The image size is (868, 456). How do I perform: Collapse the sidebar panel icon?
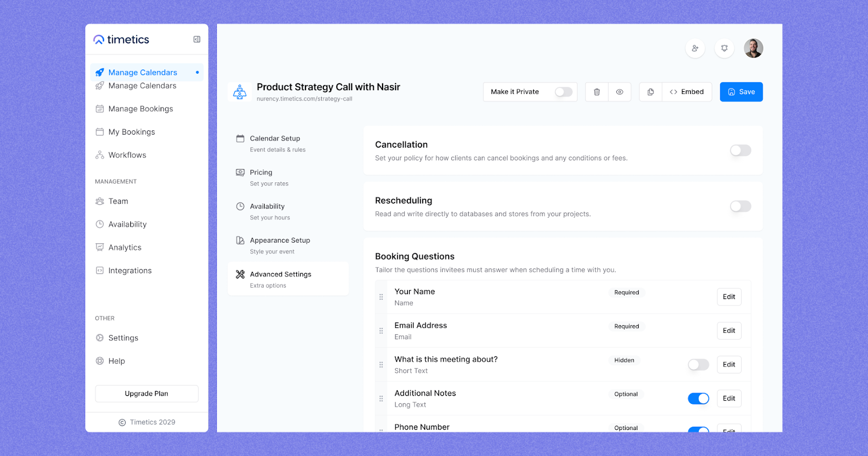click(x=197, y=39)
